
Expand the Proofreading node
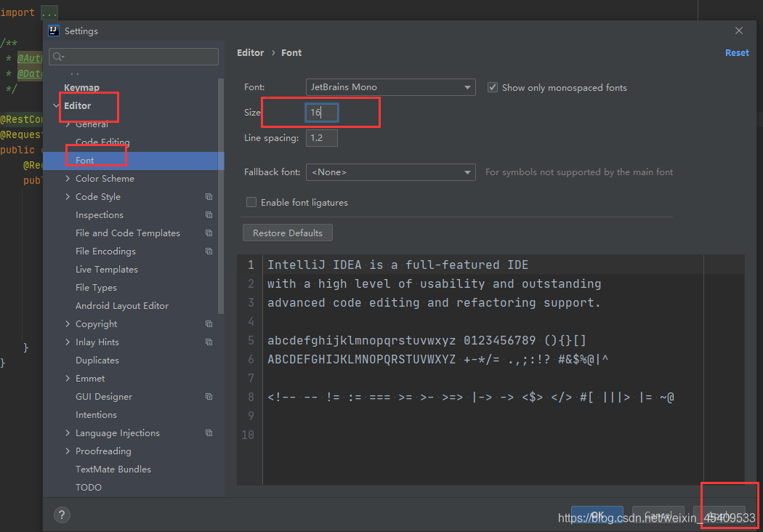coord(68,451)
